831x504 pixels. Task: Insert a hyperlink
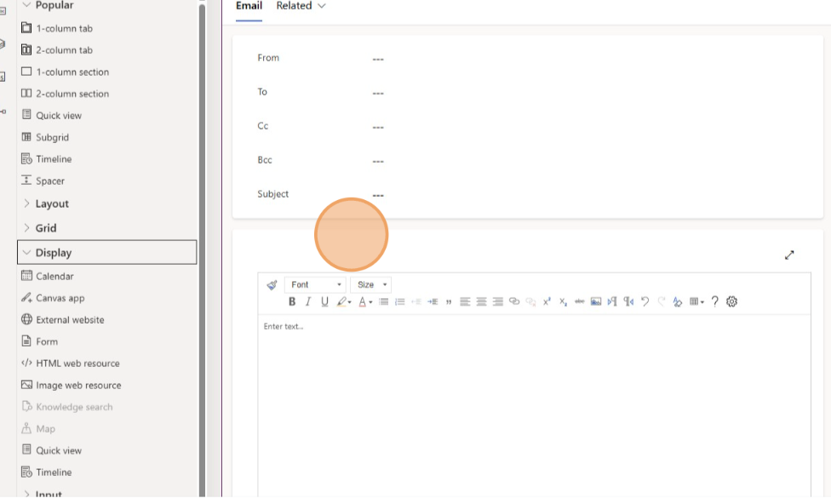(514, 301)
